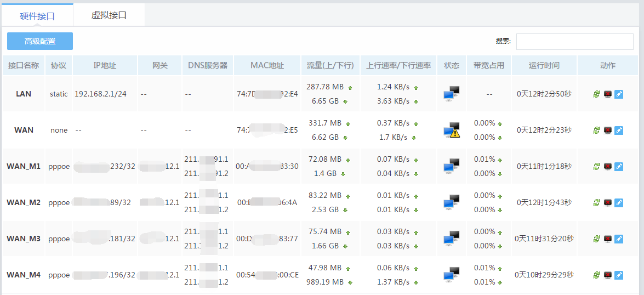Switch to the 虚拟接口 tab
This screenshot has width=644, height=295.
[109, 15]
